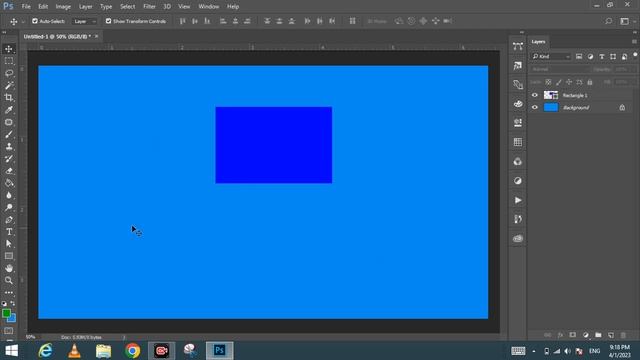This screenshot has height=360, width=640.
Task: Toggle the layer filtering on/off switch
Action: coord(635,55)
